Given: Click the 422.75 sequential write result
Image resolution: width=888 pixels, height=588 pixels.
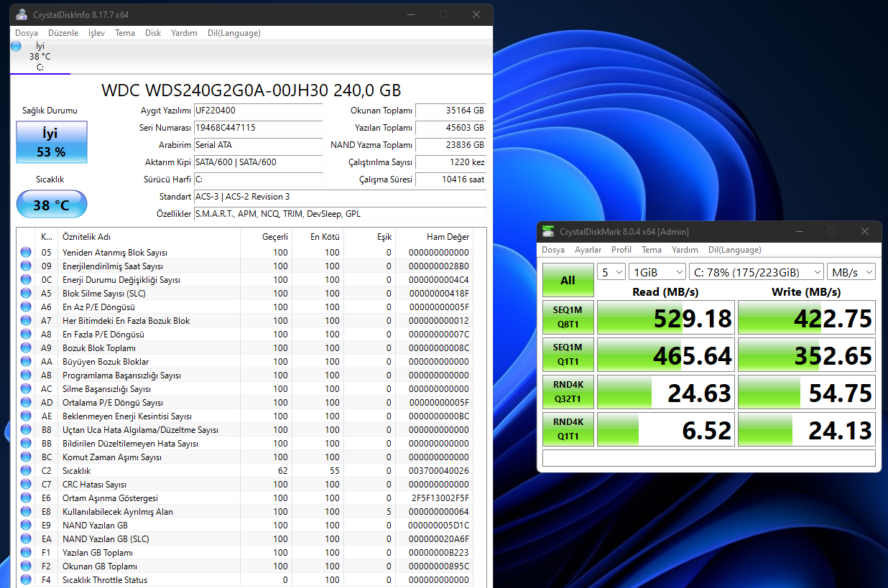Looking at the screenshot, I should point(807,317).
